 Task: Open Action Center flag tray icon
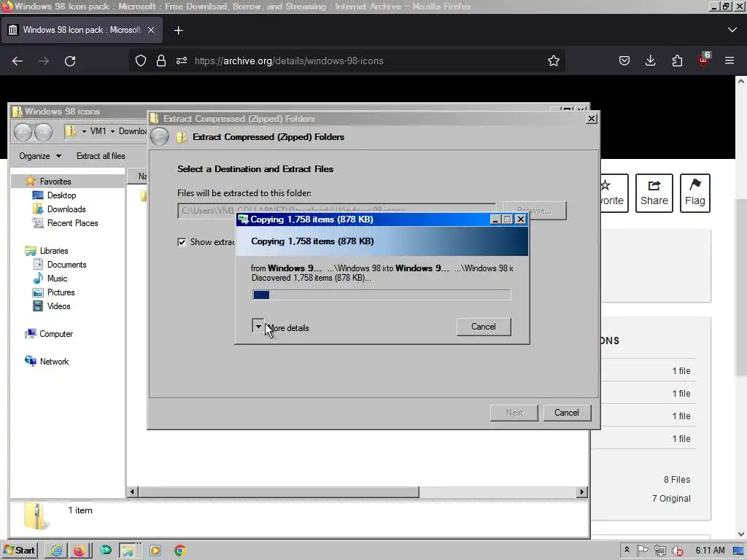click(x=642, y=551)
